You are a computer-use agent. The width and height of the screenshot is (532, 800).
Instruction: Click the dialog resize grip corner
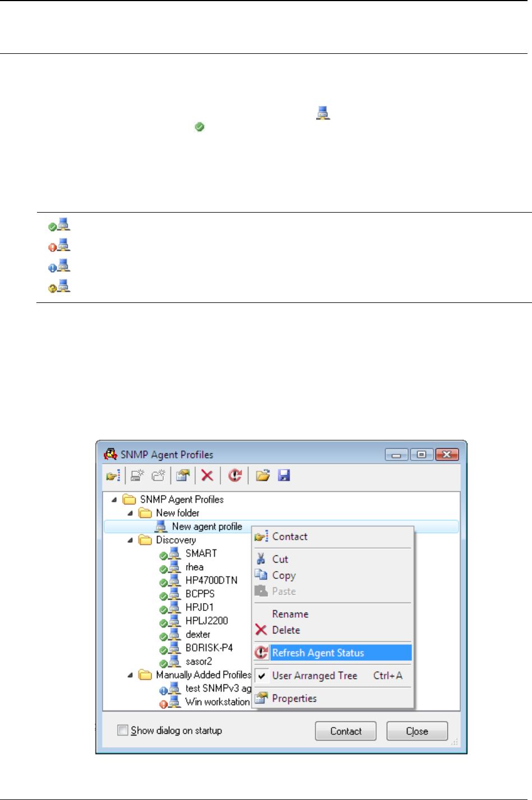(x=455, y=742)
